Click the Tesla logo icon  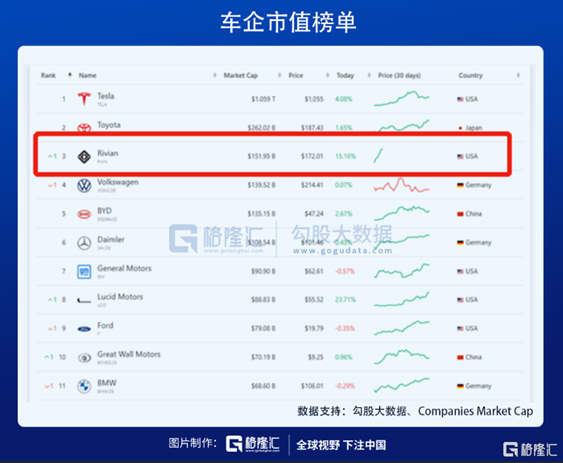tap(84, 98)
